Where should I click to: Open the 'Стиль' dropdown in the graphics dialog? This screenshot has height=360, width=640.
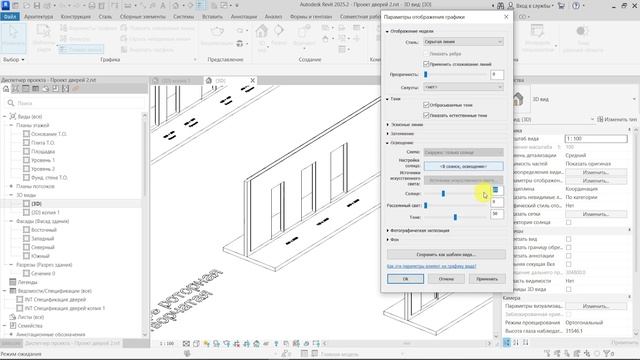click(463, 42)
